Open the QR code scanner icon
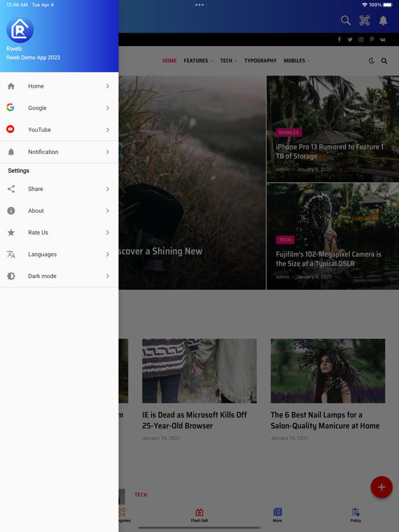The image size is (399, 532). pos(364,21)
